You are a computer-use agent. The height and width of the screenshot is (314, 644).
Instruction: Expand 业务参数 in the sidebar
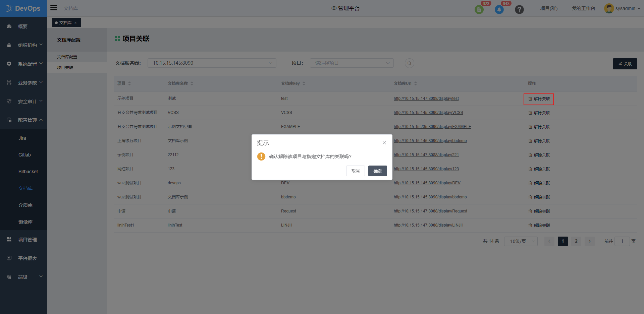23,83
